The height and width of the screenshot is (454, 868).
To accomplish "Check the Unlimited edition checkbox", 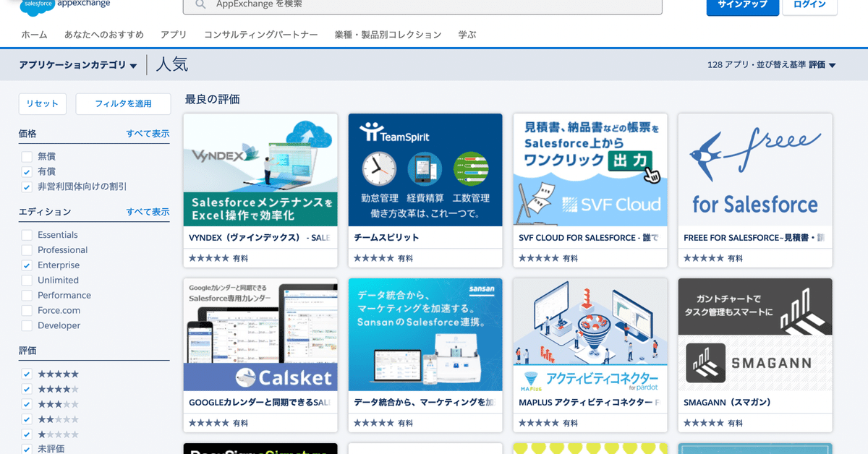I will pos(27,280).
